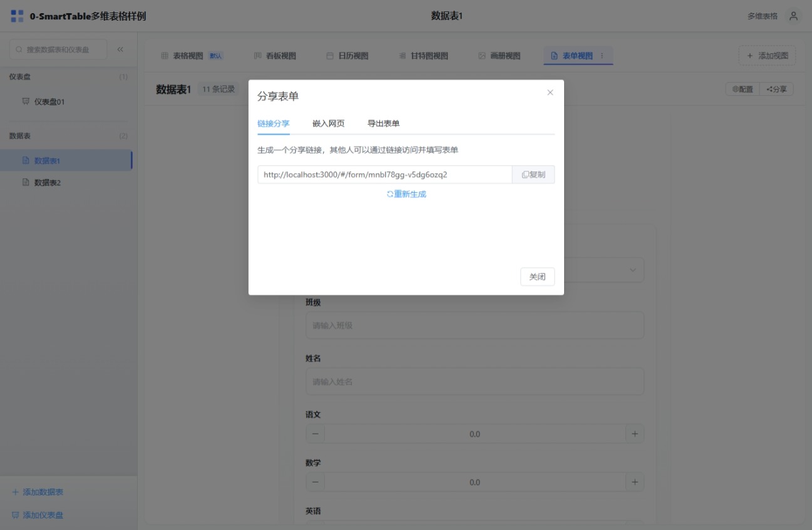Screen dimensions: 812x530
Task: Regenerate the share link
Action: tap(406, 194)
